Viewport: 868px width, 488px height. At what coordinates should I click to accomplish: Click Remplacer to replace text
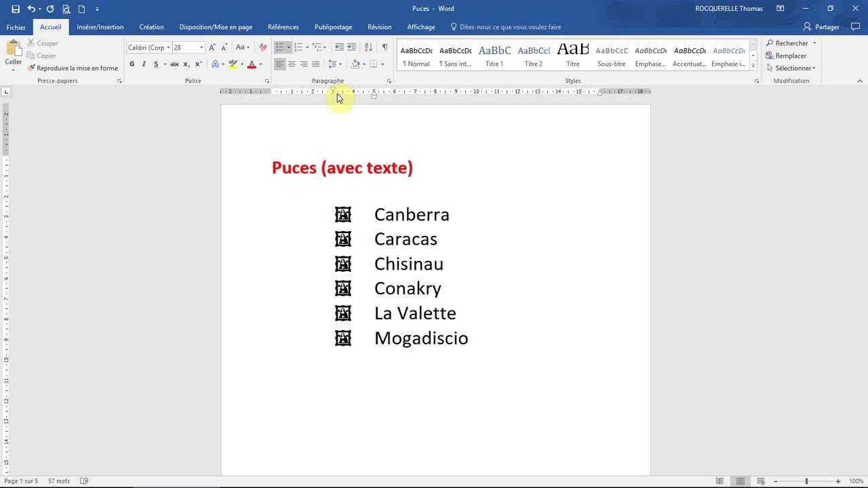click(x=787, y=56)
